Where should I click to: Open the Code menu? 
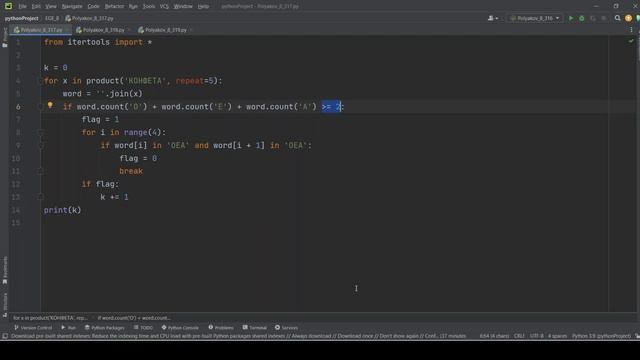pos(93,7)
